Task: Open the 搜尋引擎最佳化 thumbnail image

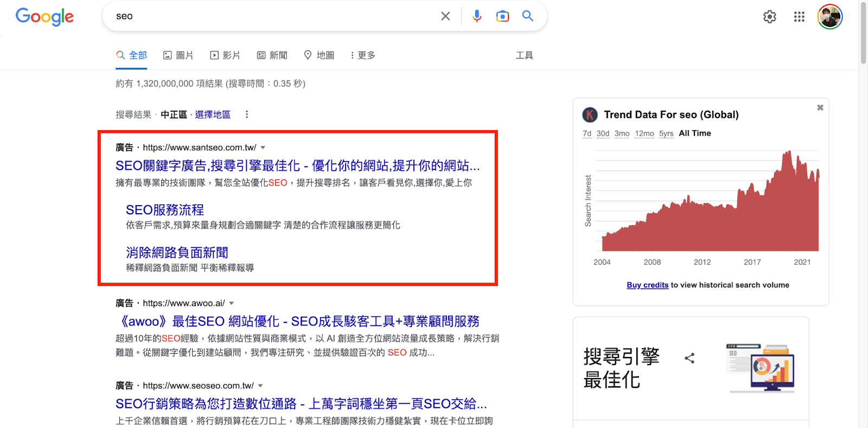Action: 761,368
